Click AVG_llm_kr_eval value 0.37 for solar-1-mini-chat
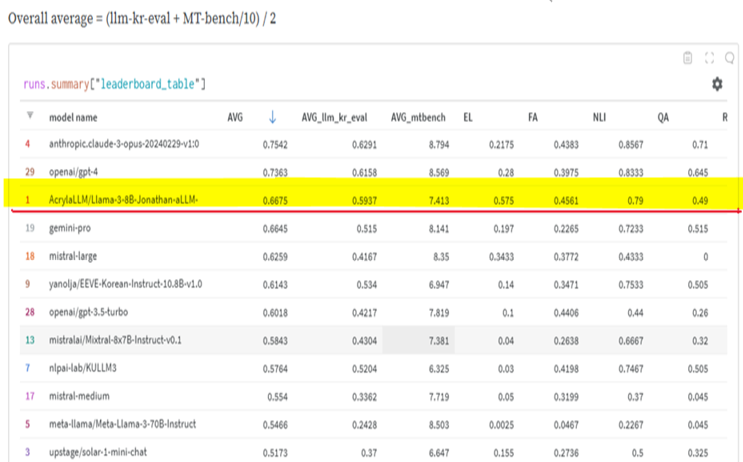Viewport: 743px width, 462px height. [369, 453]
